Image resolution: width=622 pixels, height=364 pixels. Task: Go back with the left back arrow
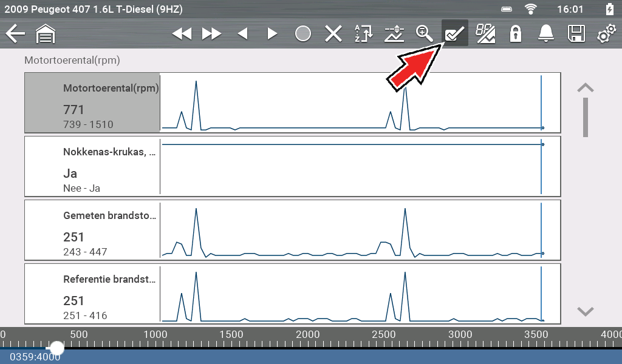15,33
